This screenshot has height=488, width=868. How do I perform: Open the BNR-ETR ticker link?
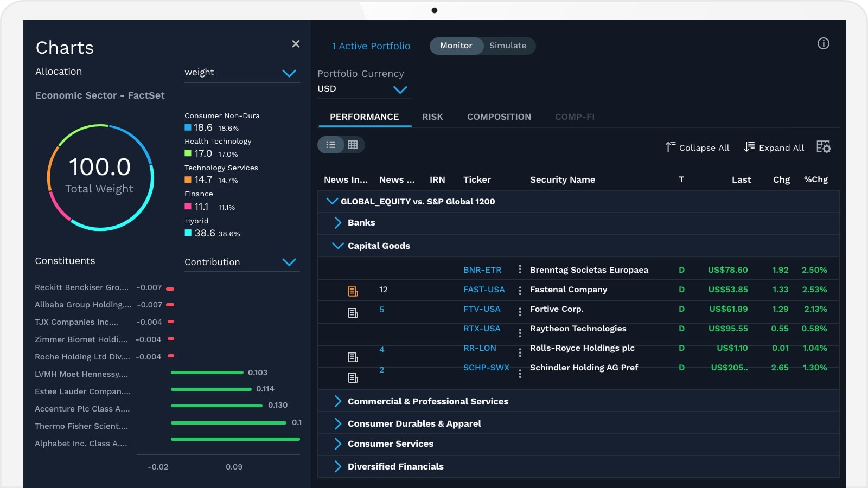pyautogui.click(x=482, y=270)
